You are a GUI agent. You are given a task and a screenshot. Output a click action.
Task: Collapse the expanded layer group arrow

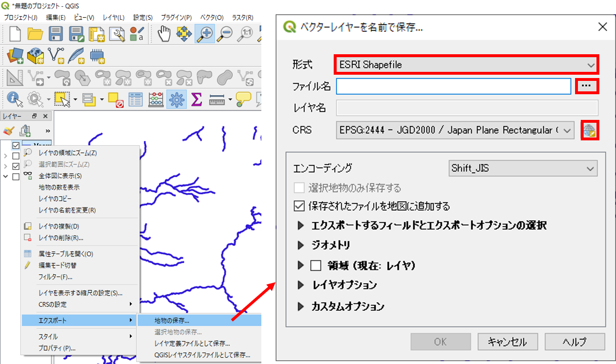tap(5, 177)
